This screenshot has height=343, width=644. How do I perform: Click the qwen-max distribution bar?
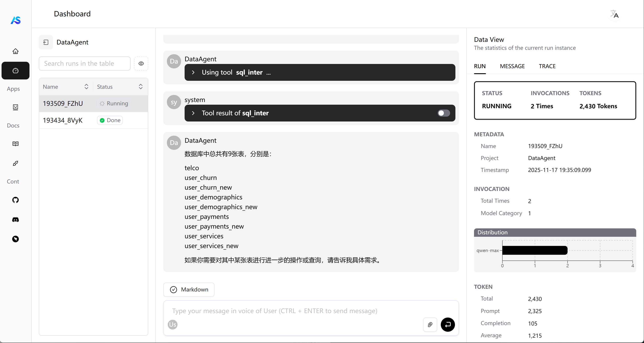(535, 250)
